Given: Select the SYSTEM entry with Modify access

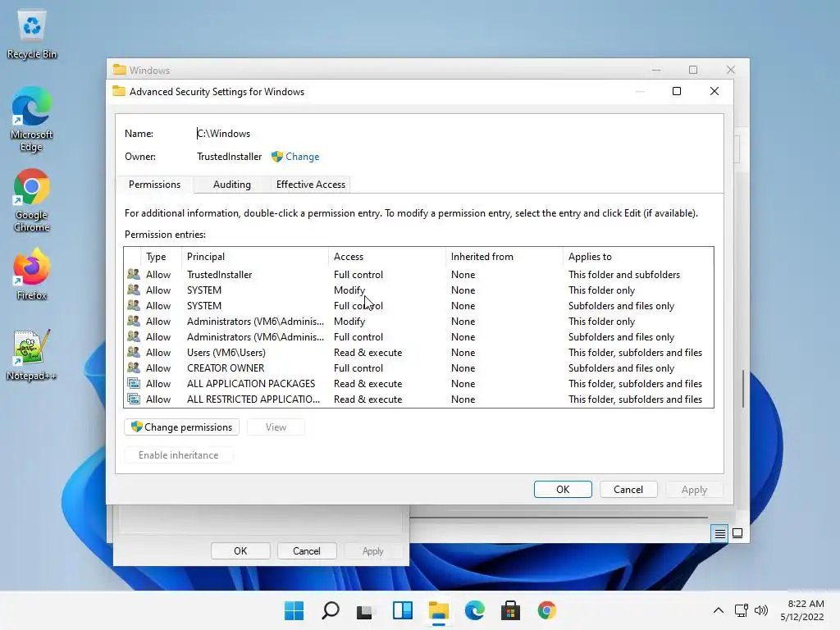Looking at the screenshot, I should coord(418,290).
